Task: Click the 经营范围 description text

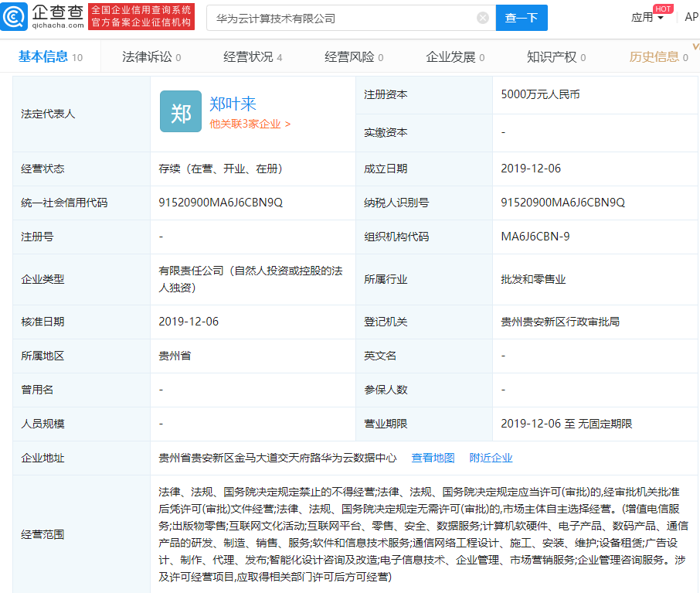Action: tap(423, 534)
